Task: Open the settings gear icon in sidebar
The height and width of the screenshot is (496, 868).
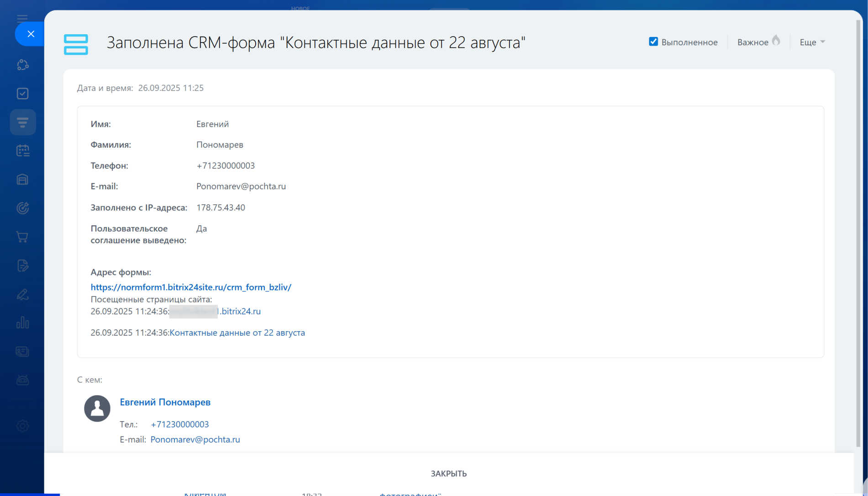Action: coord(23,426)
